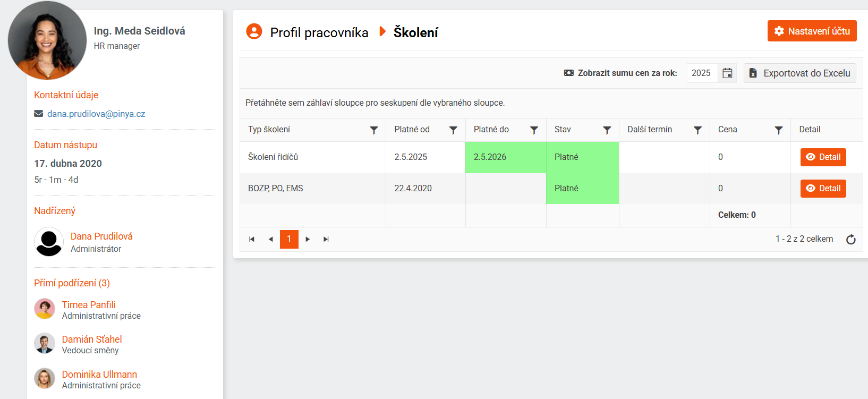Go to the previous page arrow
Screen dimensions: 868x399
[x=270, y=239]
